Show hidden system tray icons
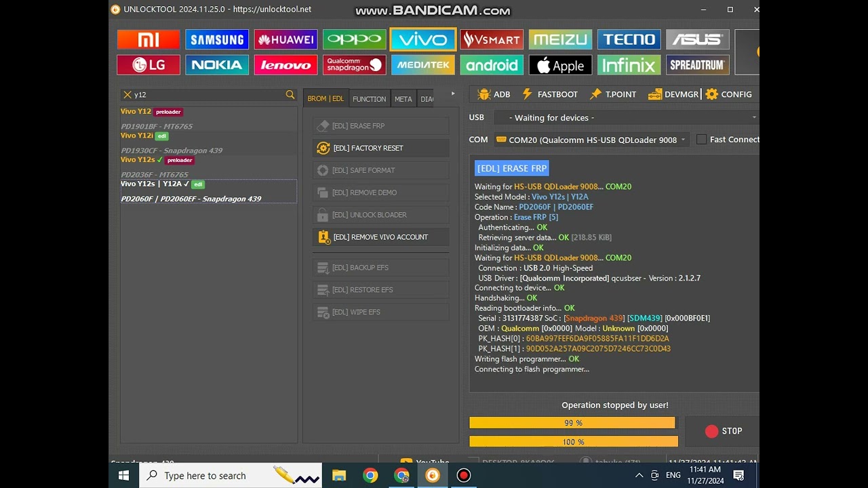 coord(639,475)
